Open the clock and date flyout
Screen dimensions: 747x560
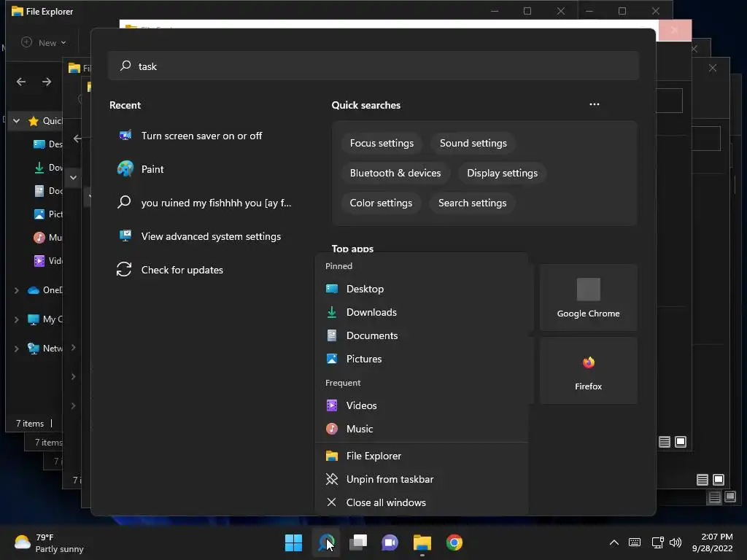[712, 542]
